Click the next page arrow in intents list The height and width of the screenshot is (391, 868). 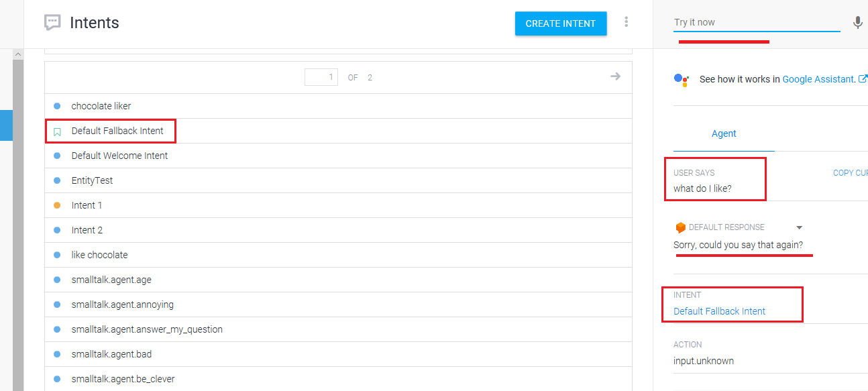point(615,76)
